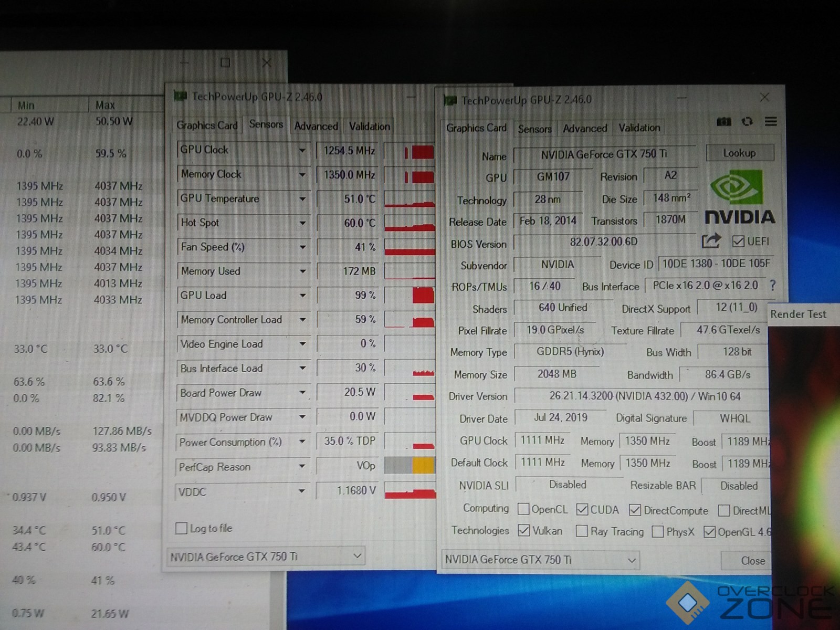The height and width of the screenshot is (630, 840).
Task: Open the GPU-Z hamburger menu
Action: (771, 122)
